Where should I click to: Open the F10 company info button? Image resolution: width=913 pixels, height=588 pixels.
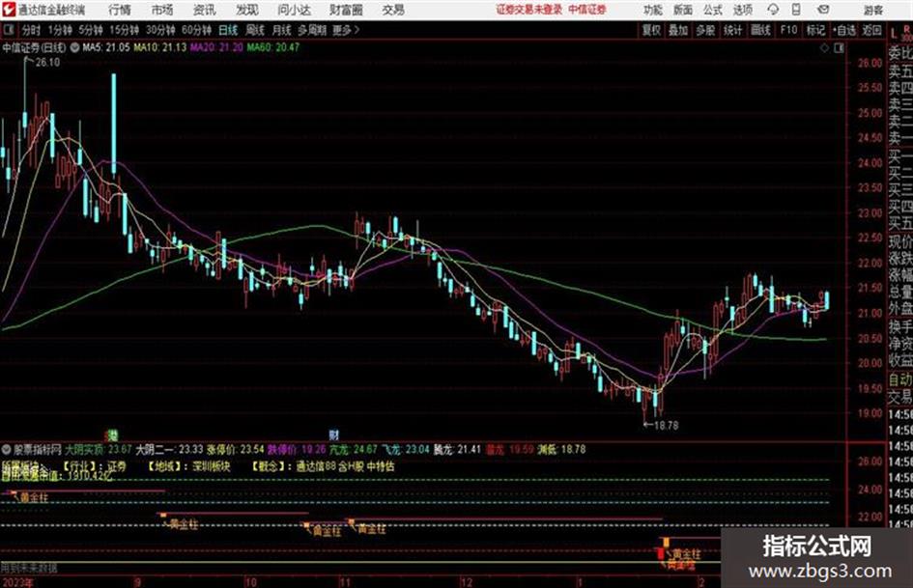(789, 30)
